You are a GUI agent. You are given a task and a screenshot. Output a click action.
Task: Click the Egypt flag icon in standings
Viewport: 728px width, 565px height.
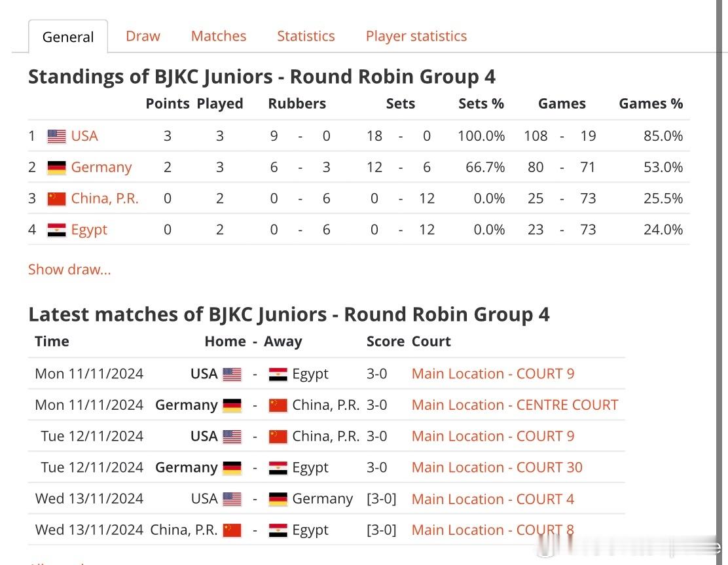[x=57, y=230]
